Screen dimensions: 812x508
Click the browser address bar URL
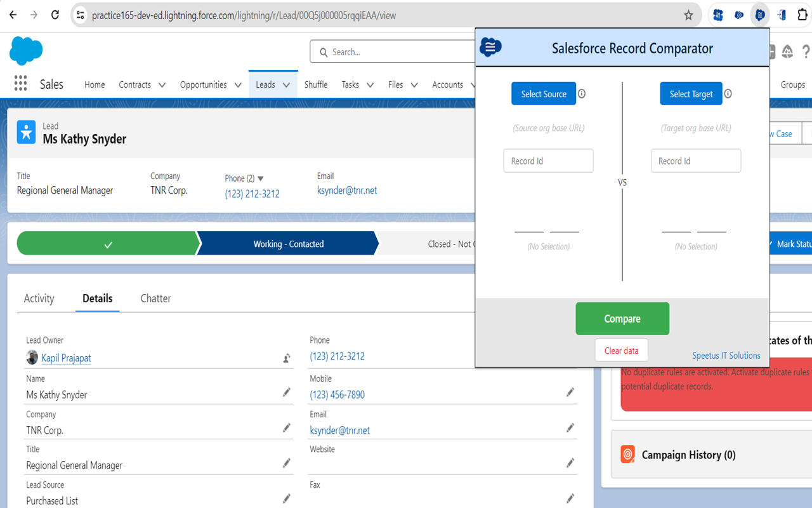(x=244, y=15)
